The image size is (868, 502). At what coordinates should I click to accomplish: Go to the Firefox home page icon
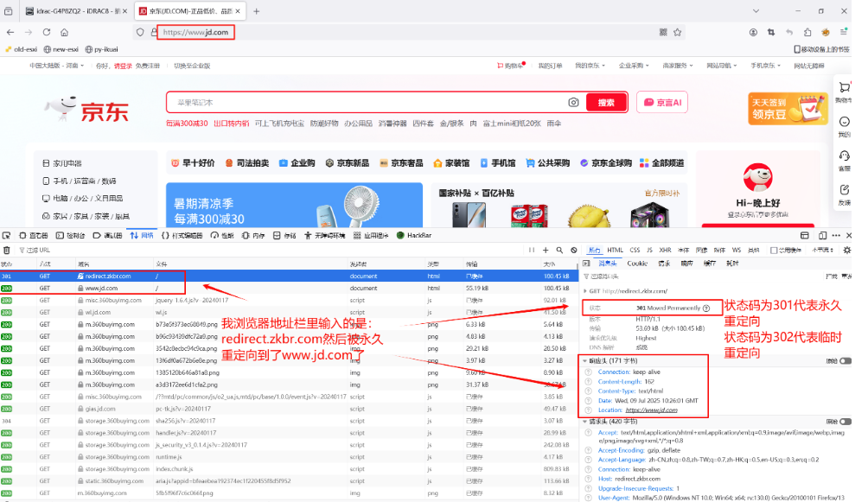[x=64, y=32]
